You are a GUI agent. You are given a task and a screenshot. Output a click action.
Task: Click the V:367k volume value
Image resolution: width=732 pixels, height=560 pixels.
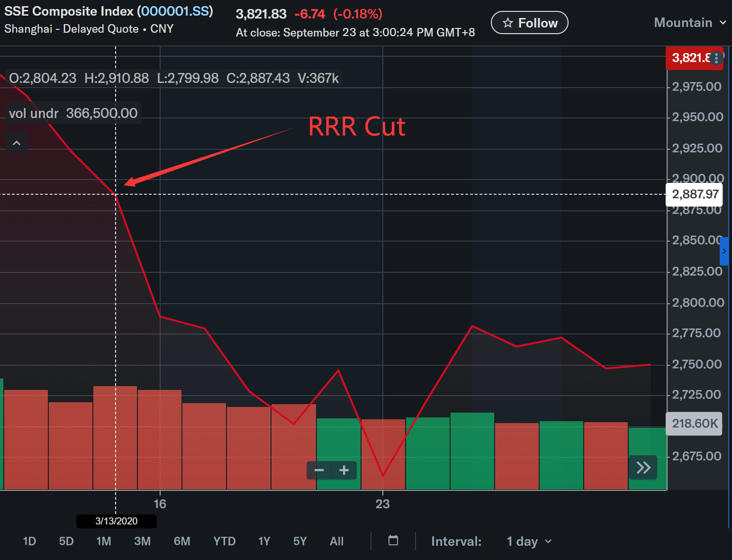(x=318, y=78)
